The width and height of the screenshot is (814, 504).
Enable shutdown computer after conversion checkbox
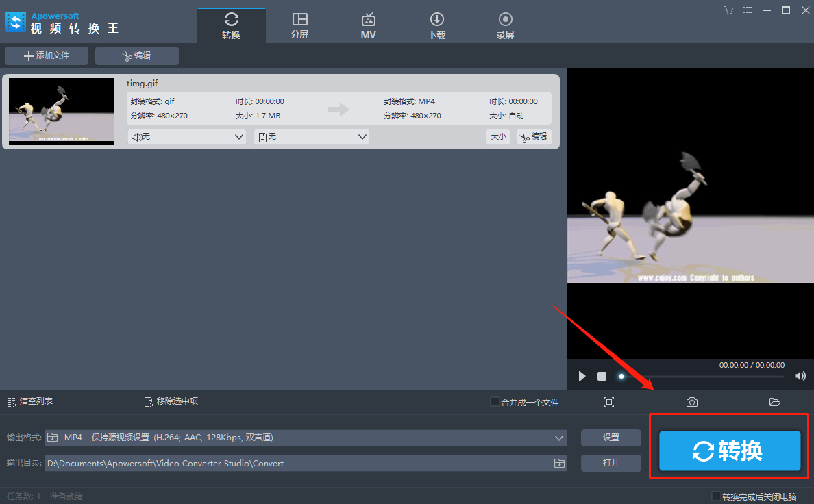tap(716, 496)
